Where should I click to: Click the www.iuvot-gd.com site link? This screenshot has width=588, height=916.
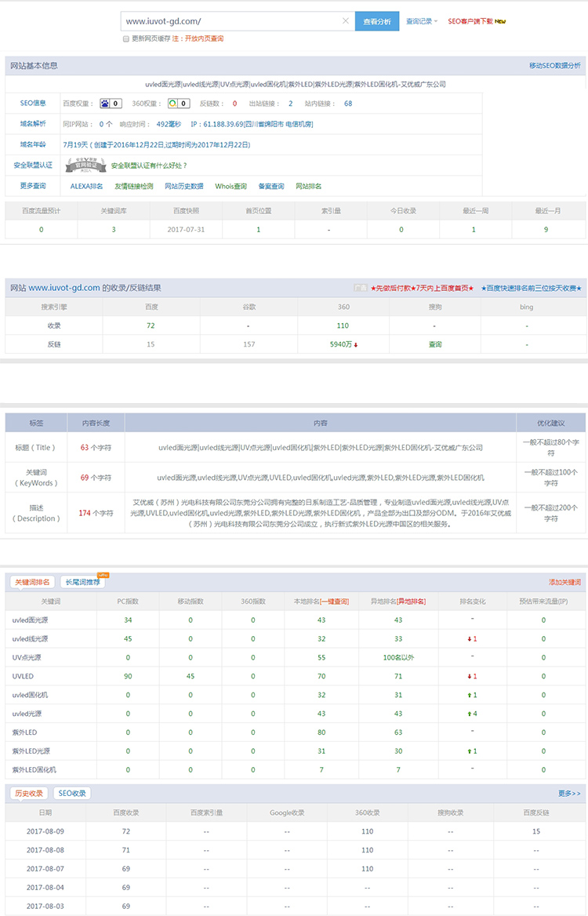coord(64,288)
